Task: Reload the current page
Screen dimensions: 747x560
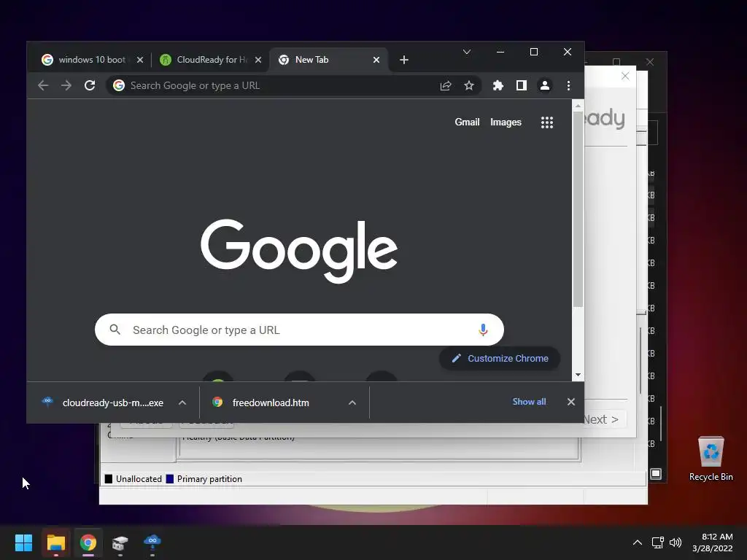Action: click(x=90, y=86)
